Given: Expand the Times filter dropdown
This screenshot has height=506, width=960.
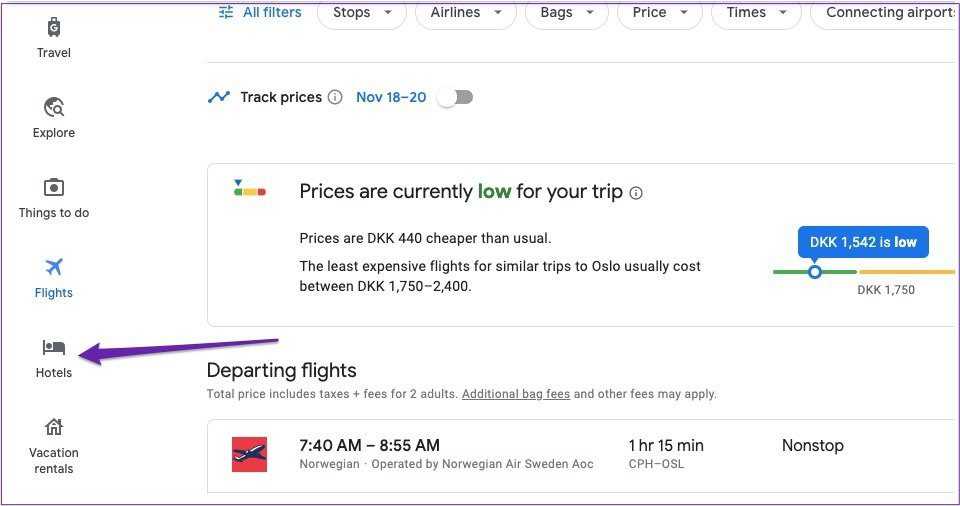Looking at the screenshot, I should click(x=756, y=13).
